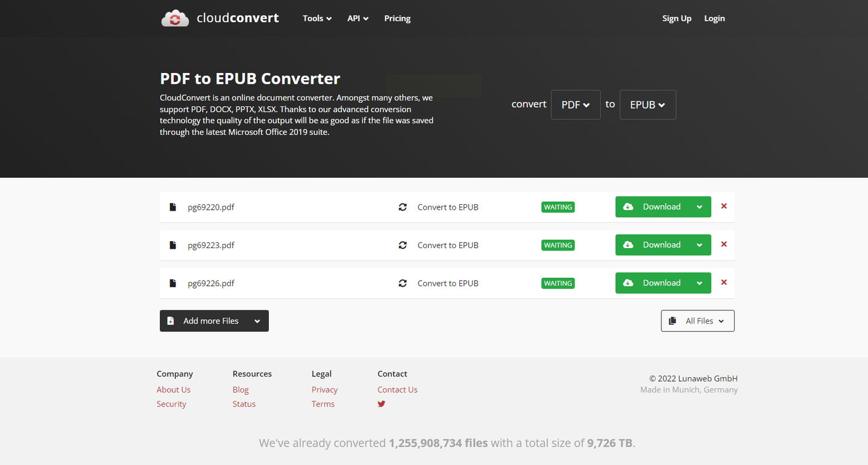
Task: Remove pg69223.pdf with its red X
Action: [x=724, y=244]
